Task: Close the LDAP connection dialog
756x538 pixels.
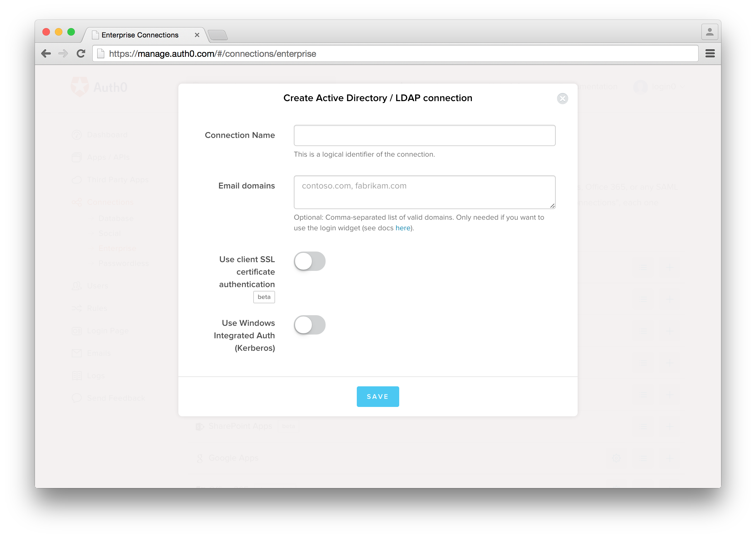Action: coord(562,98)
